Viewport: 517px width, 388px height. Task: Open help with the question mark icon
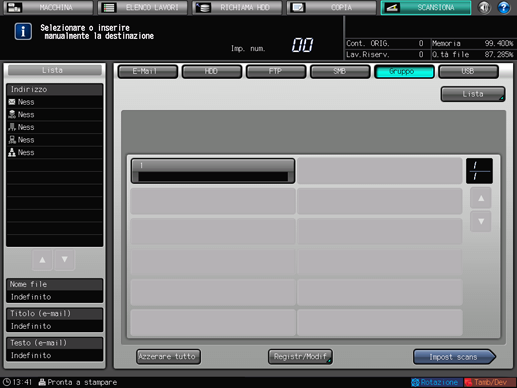(503, 7)
